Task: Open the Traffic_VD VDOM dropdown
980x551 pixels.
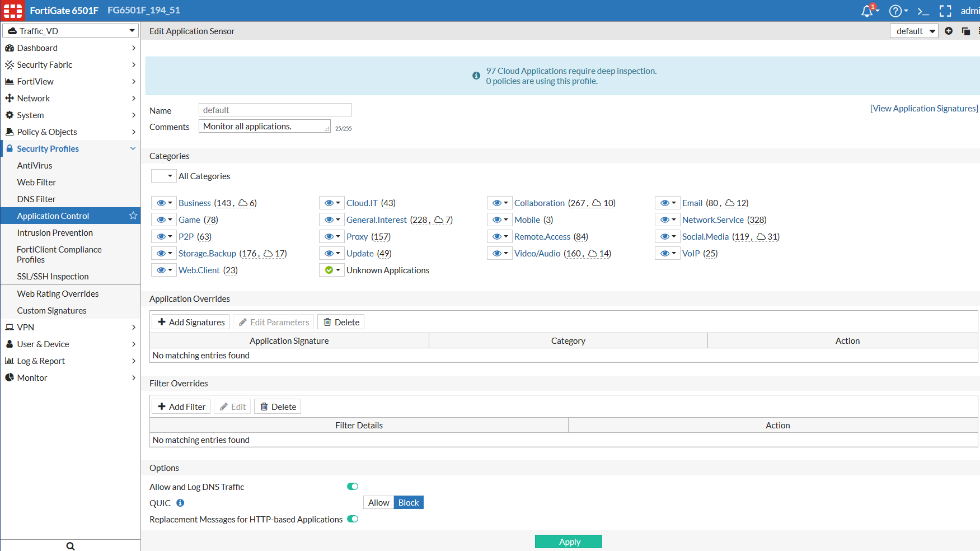Action: coord(71,31)
